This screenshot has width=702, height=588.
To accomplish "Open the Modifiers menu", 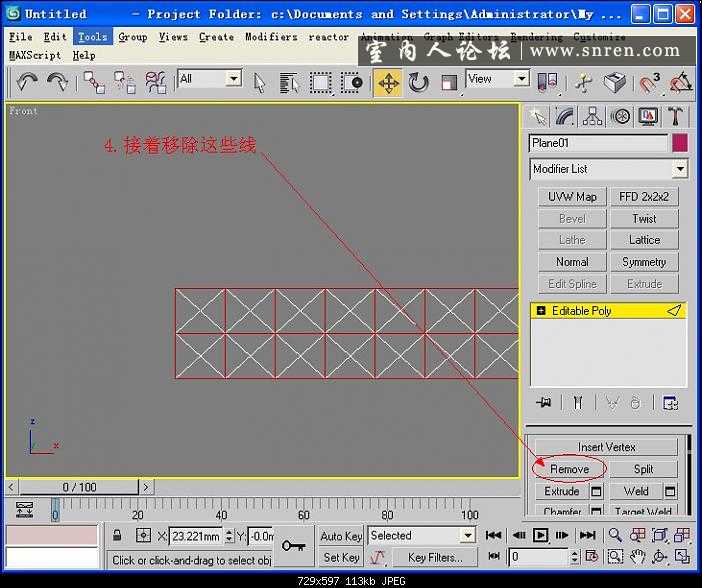I will point(271,37).
